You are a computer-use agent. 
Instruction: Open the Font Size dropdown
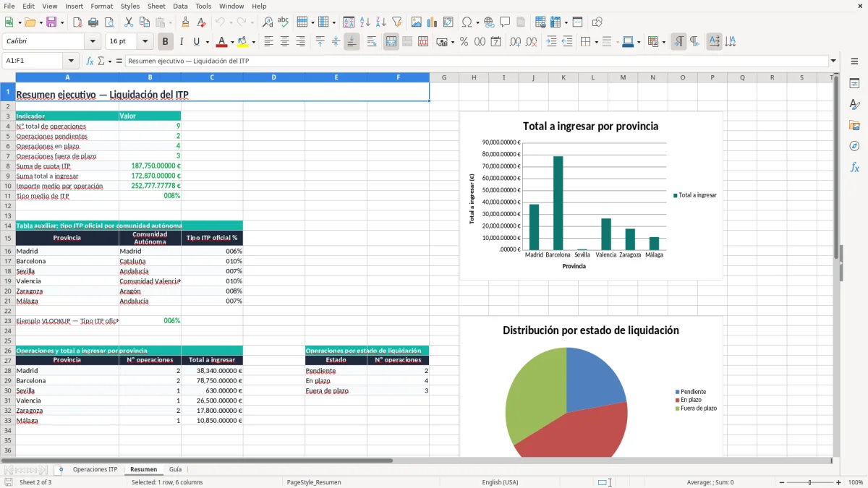[x=145, y=42]
